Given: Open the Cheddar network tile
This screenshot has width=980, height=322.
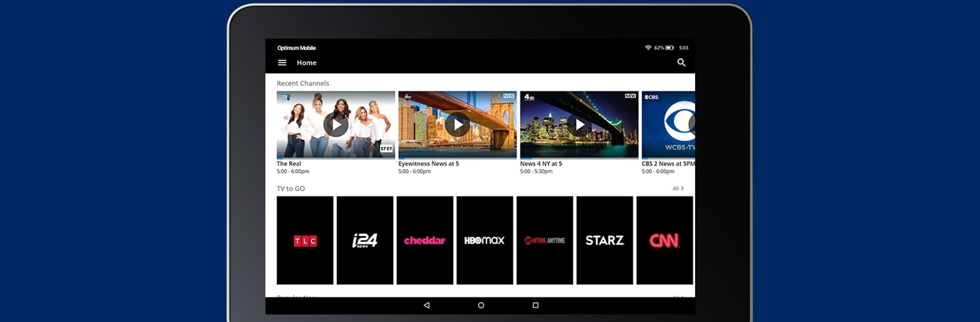Looking at the screenshot, I should [425, 240].
